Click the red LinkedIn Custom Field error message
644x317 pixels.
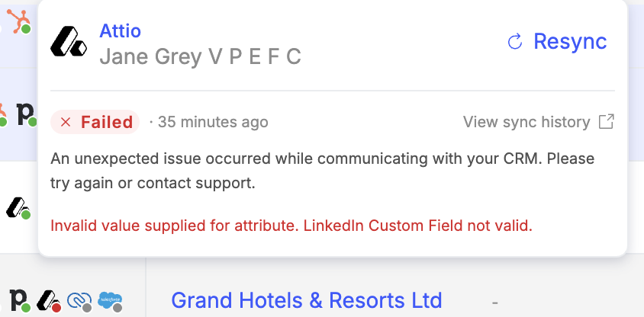[x=291, y=226]
